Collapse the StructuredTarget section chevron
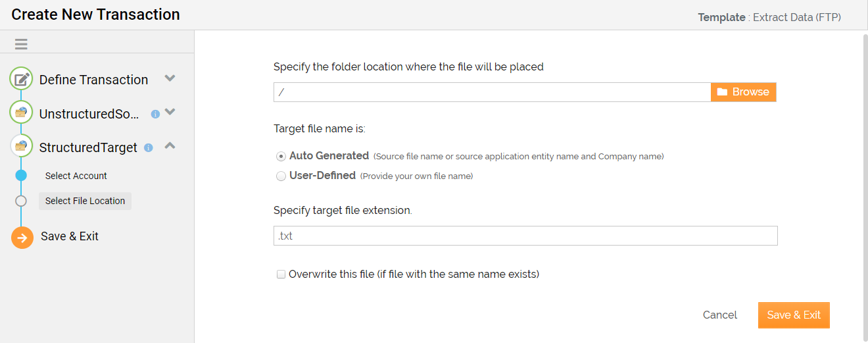868x343 pixels. click(x=170, y=145)
